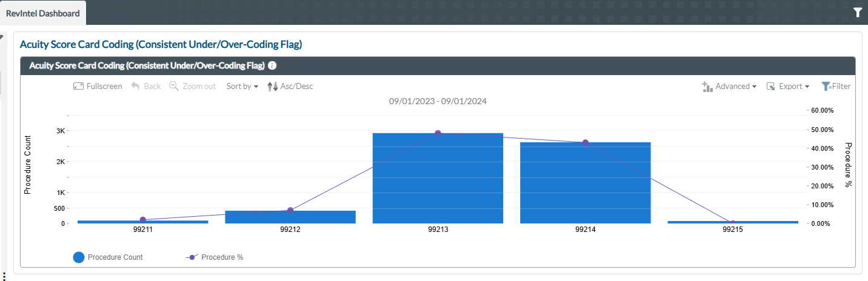Click the three-dot menu at bottom left

pos(4,276)
